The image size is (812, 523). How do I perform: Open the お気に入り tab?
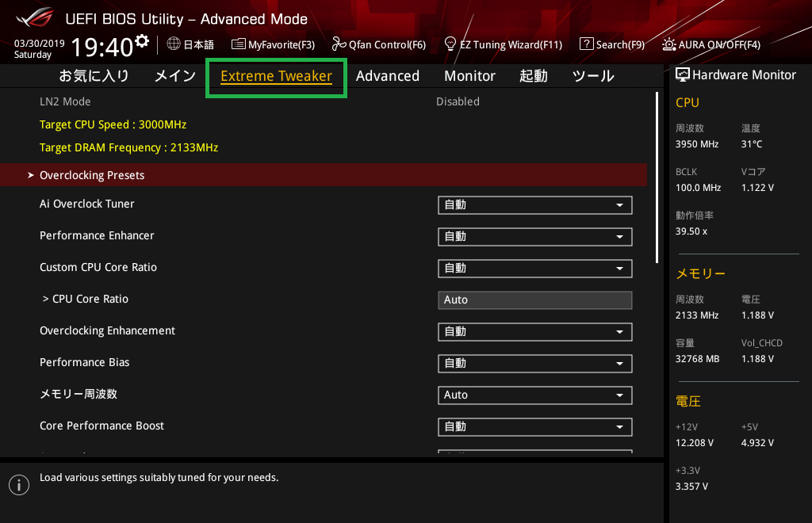click(x=94, y=76)
